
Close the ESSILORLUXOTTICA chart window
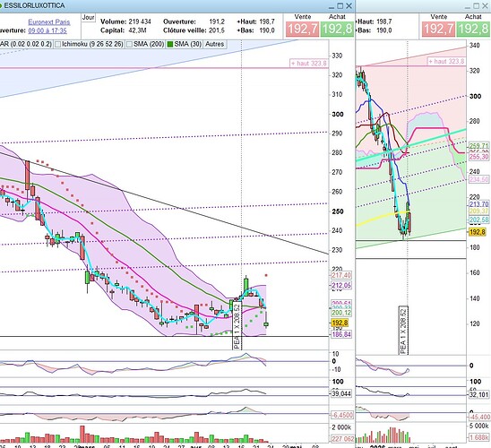pyautogui.click(x=349, y=5)
